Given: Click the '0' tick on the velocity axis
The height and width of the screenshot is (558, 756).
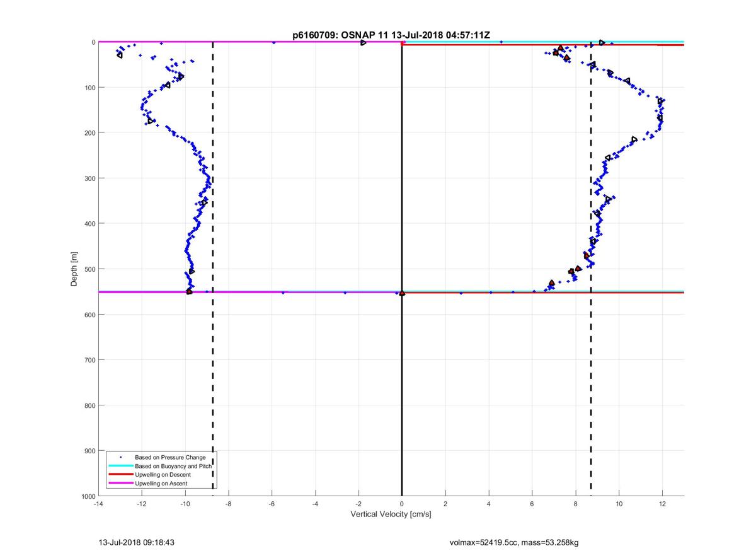Looking at the screenshot, I should (x=402, y=504).
